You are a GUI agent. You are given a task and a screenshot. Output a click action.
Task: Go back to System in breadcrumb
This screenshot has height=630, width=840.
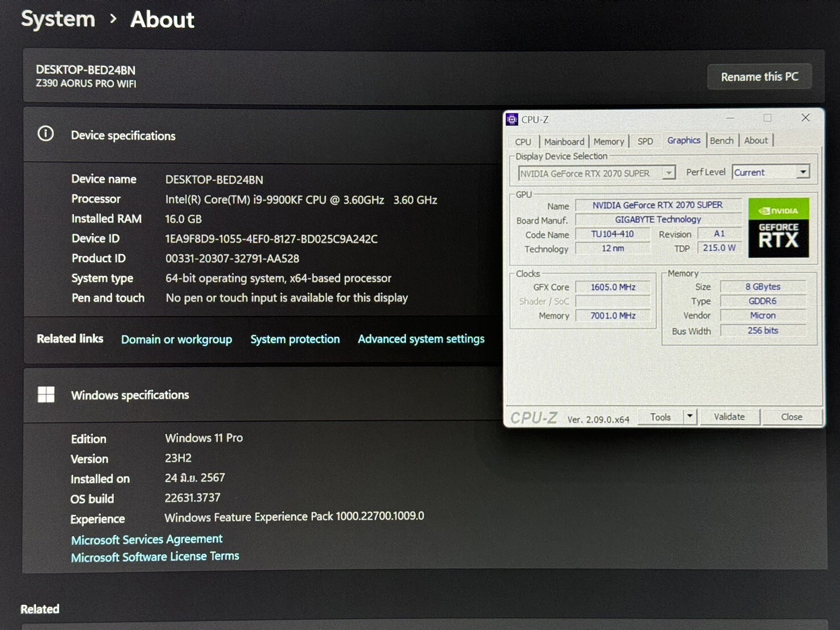(x=58, y=19)
